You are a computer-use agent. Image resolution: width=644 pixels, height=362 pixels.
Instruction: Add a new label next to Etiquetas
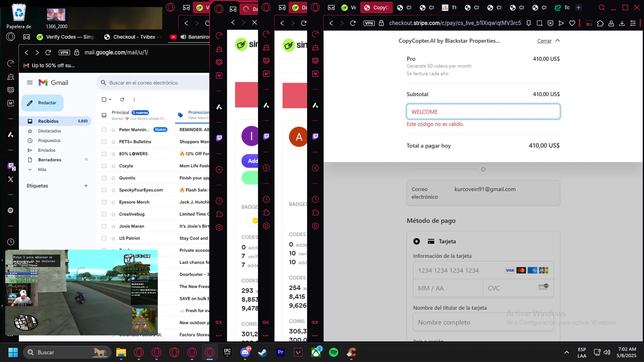[86, 186]
